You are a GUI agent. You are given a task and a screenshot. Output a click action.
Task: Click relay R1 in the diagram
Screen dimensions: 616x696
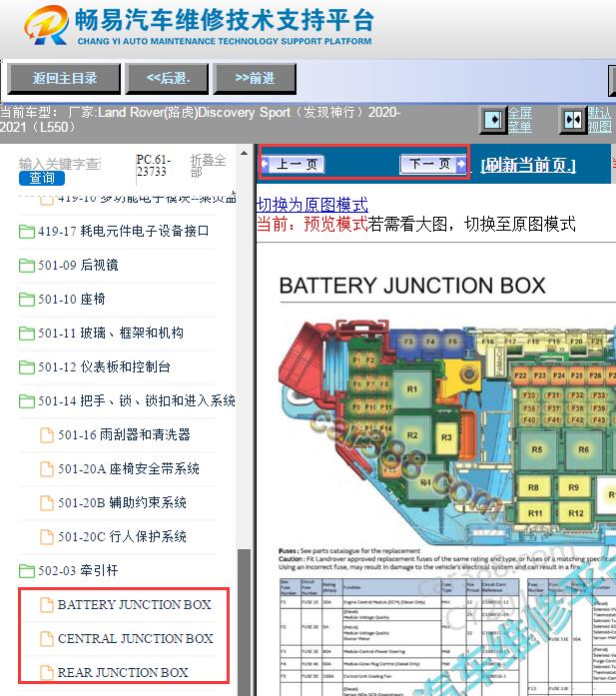[412, 389]
